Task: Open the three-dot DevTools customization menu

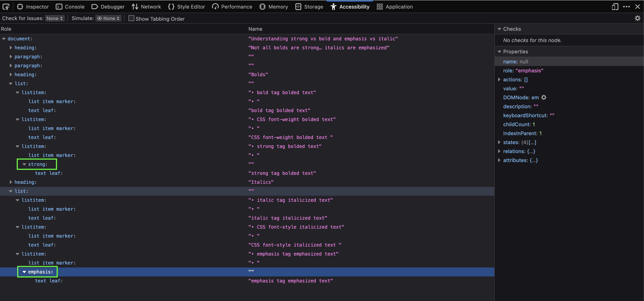Action: click(627, 7)
